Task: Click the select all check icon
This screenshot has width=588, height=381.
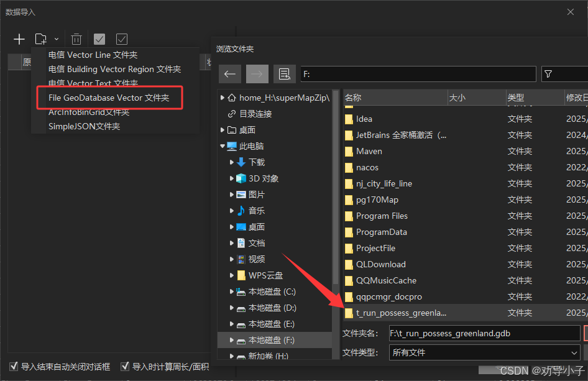Action: (x=99, y=39)
